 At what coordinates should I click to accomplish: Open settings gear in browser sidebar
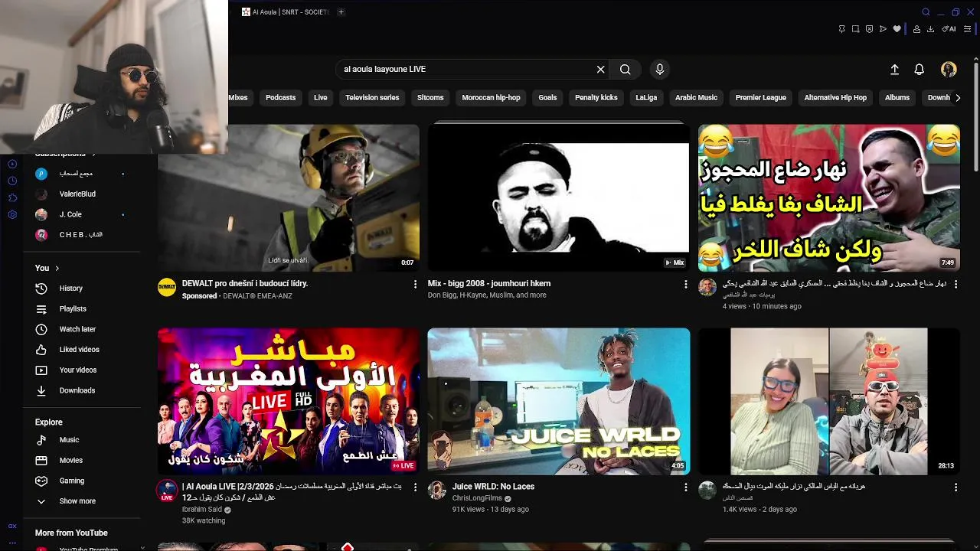tap(12, 214)
